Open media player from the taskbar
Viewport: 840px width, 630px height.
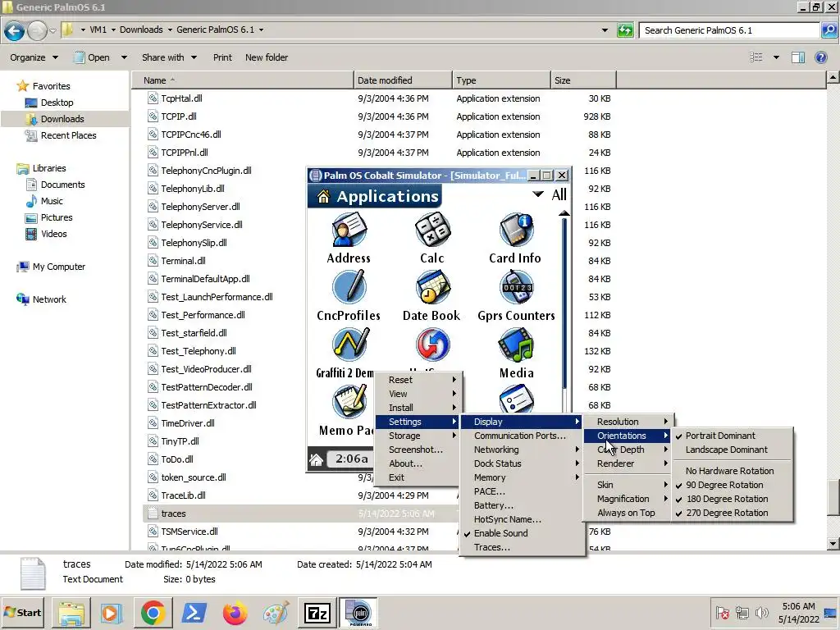click(x=112, y=613)
